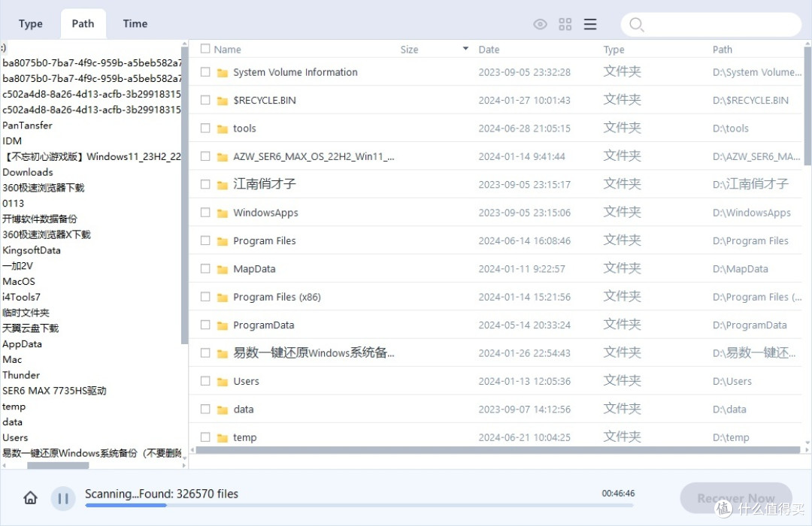Click the scan progress bar

[359, 505]
